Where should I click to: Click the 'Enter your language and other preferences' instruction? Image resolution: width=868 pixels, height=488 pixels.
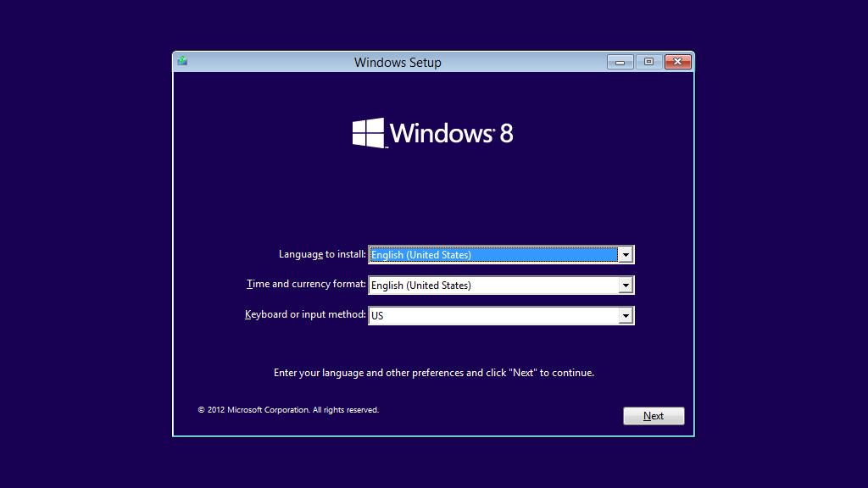point(433,373)
